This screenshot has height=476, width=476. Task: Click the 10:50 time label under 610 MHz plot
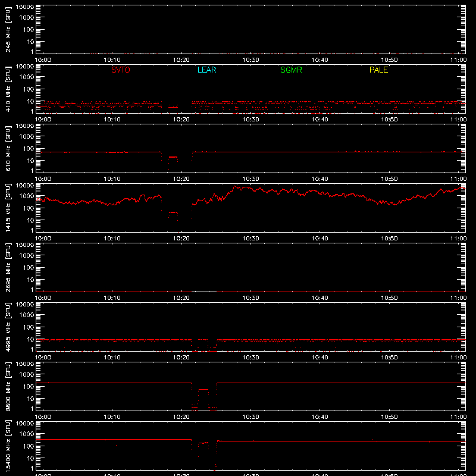[389, 179]
